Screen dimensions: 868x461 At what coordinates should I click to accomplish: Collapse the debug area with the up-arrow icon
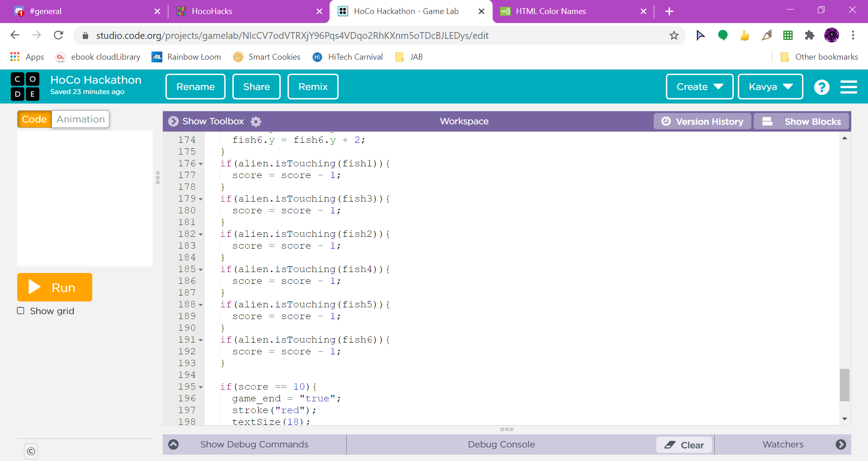coord(174,444)
